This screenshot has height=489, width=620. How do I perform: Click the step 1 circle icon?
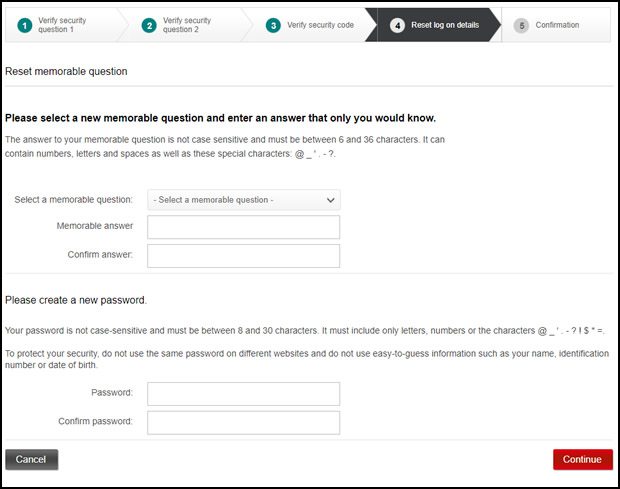point(25,26)
